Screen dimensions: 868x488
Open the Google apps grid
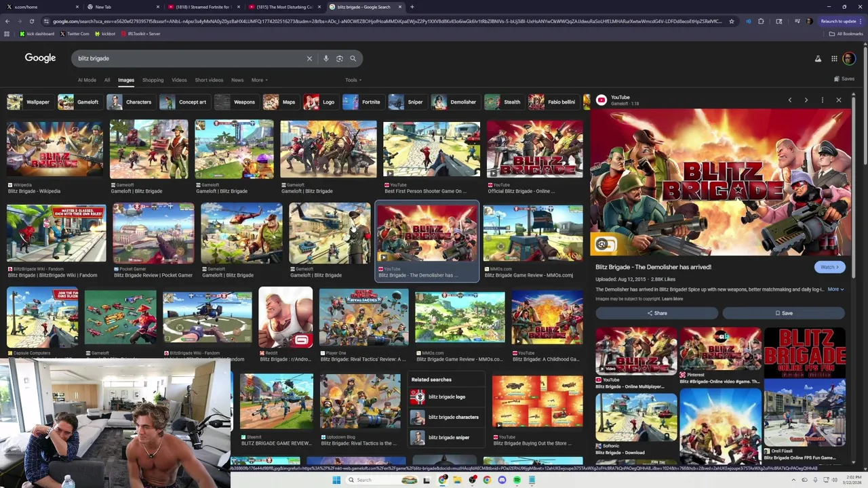coord(834,59)
